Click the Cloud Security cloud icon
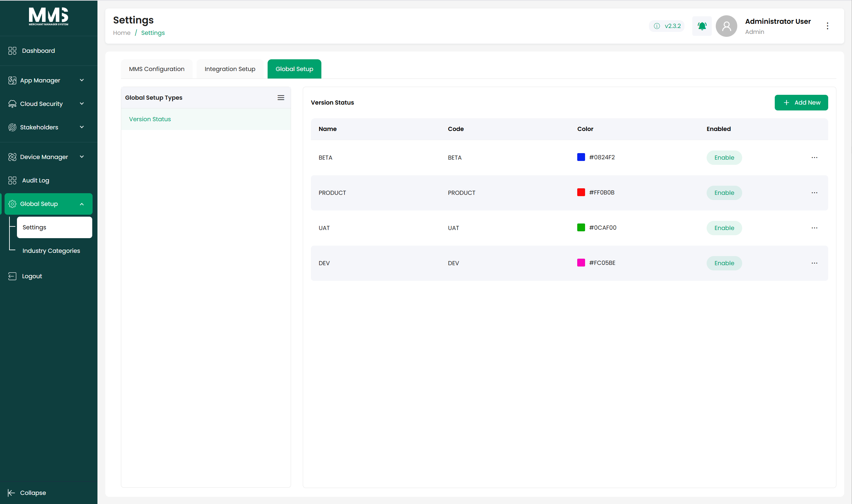This screenshot has height=504, width=852. click(x=12, y=104)
